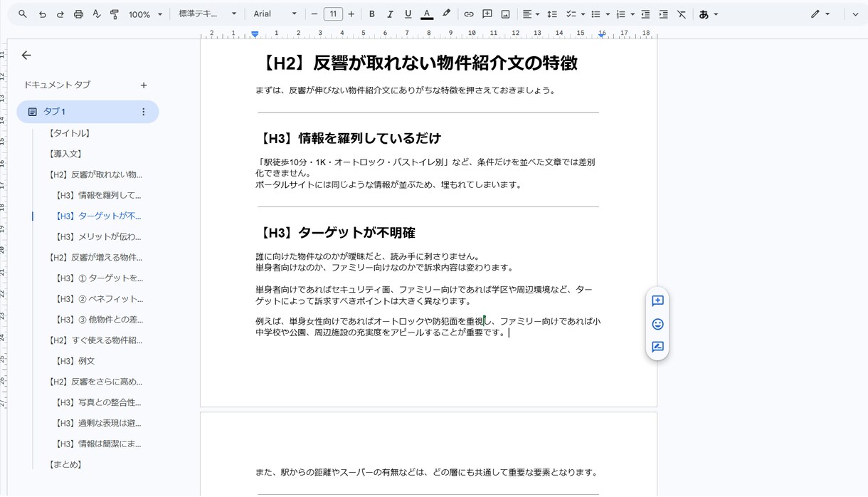Click the right indent marker on ruler

point(601,34)
